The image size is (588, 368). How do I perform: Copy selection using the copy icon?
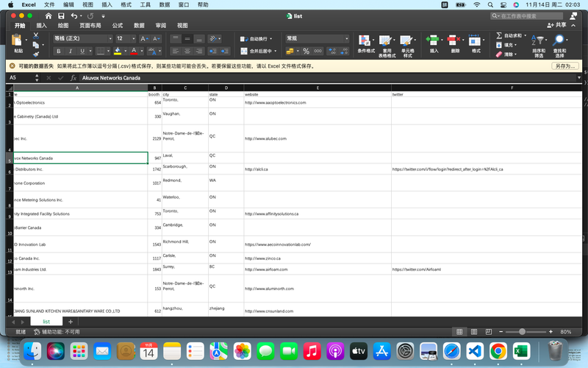pos(35,45)
